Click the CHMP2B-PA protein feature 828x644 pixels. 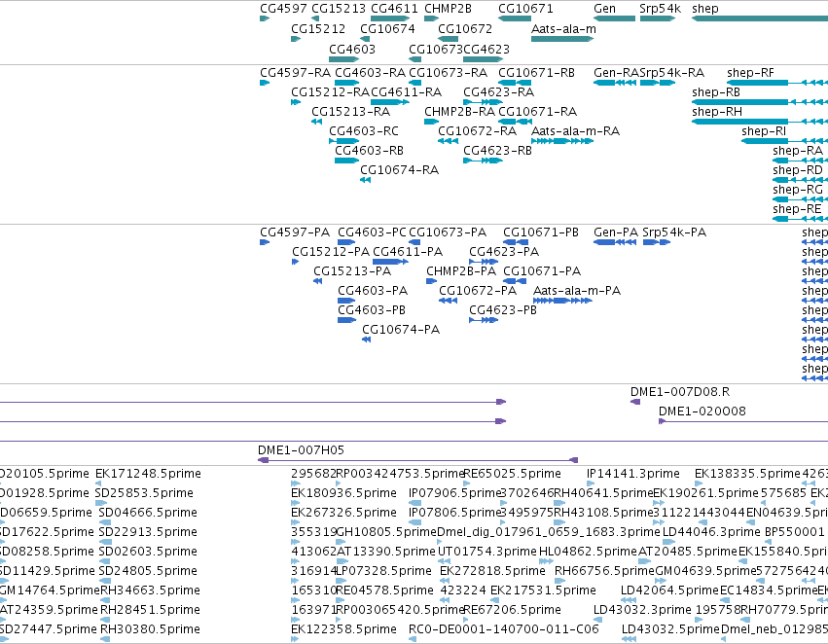click(x=431, y=281)
